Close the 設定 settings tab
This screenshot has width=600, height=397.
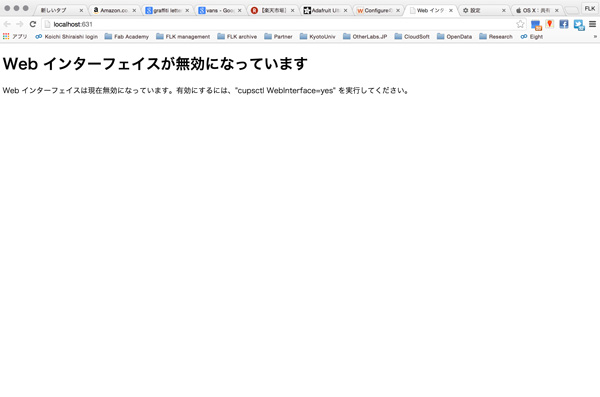click(504, 10)
